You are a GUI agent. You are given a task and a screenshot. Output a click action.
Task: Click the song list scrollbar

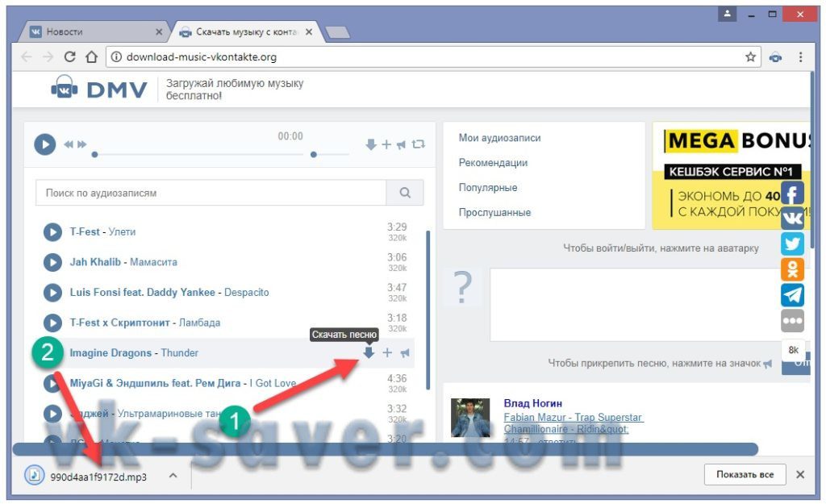click(x=428, y=310)
